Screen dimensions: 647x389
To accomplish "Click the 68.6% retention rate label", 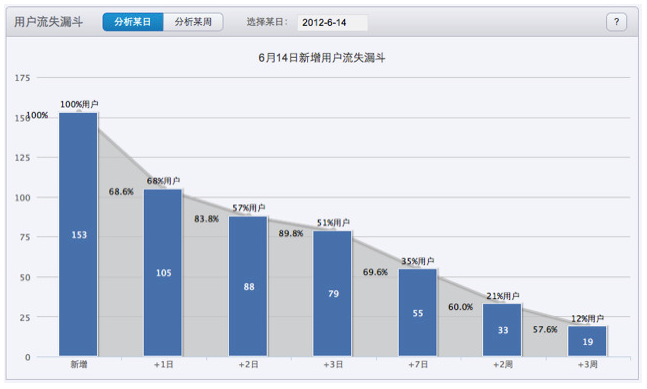I will (121, 191).
